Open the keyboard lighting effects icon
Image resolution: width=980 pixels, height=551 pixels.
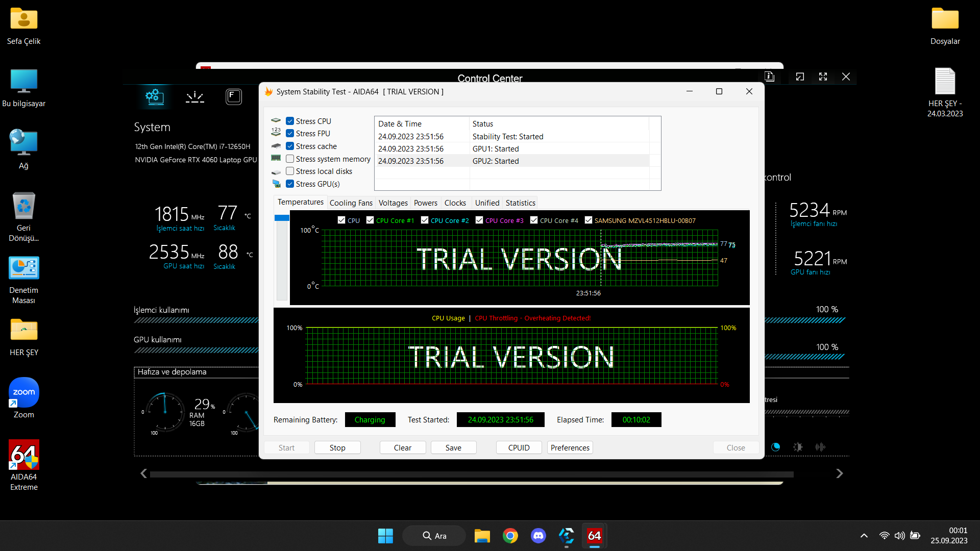coord(194,96)
